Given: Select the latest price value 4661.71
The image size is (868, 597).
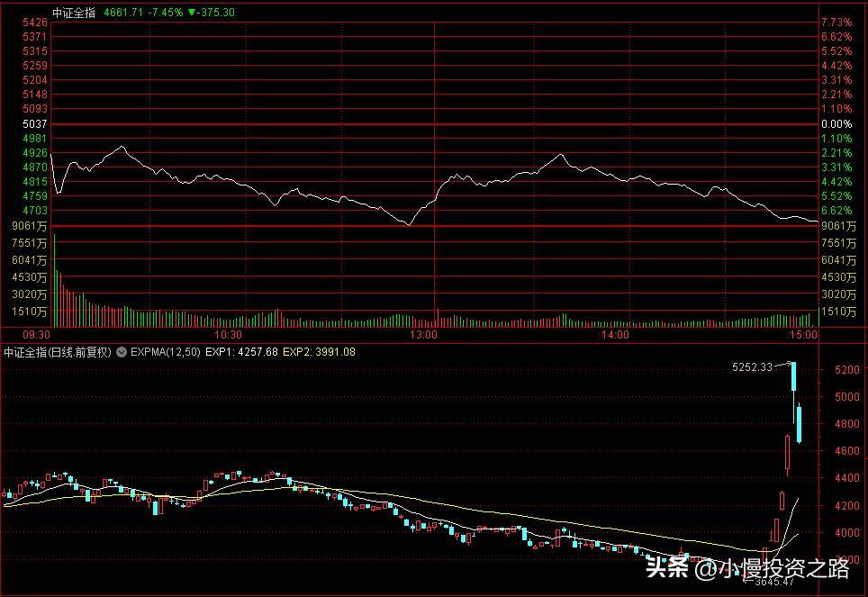Looking at the screenshot, I should pyautogui.click(x=123, y=13).
